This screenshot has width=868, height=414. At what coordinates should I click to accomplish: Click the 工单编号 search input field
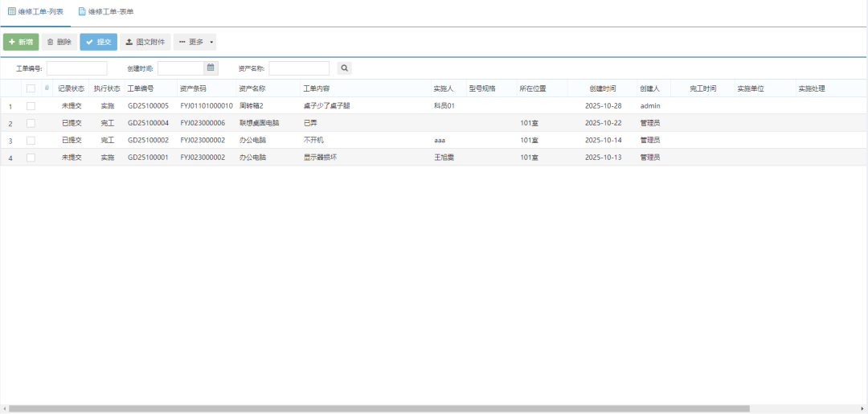pyautogui.click(x=76, y=68)
